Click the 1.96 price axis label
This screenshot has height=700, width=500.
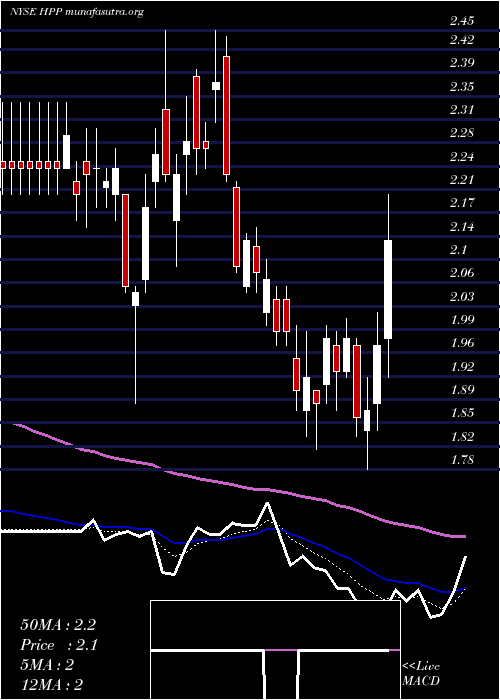[x=462, y=343]
